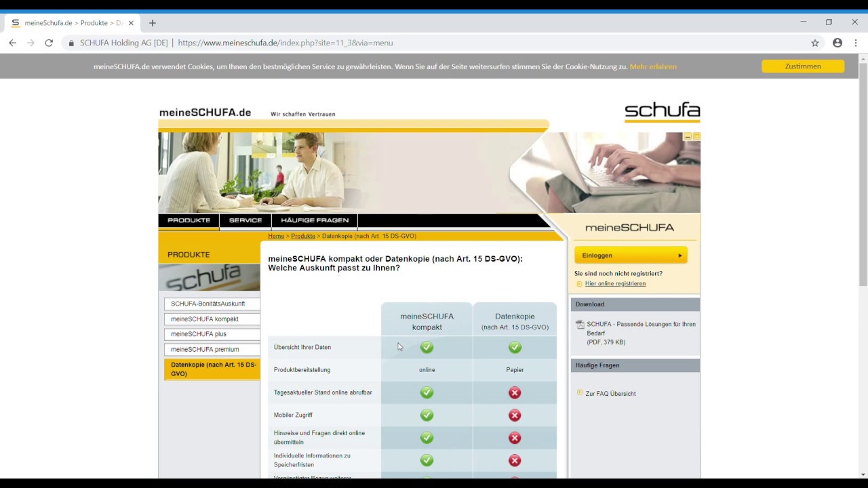Close the meineSchufa.de browser tab
Screen dimensions: 868x488
coord(130,23)
